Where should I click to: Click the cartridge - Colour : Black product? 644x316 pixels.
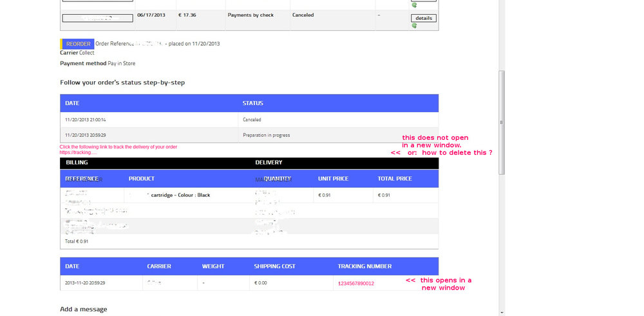[180, 195]
